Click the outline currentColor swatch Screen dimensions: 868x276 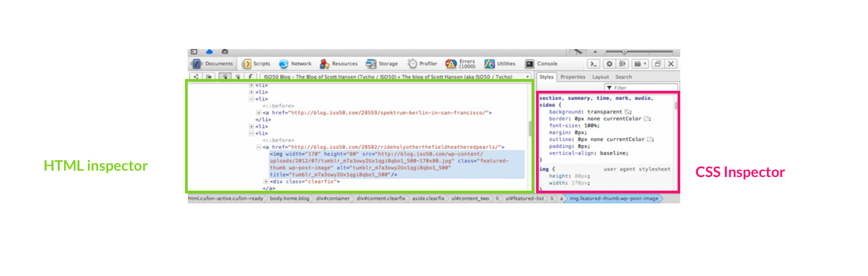649,139
